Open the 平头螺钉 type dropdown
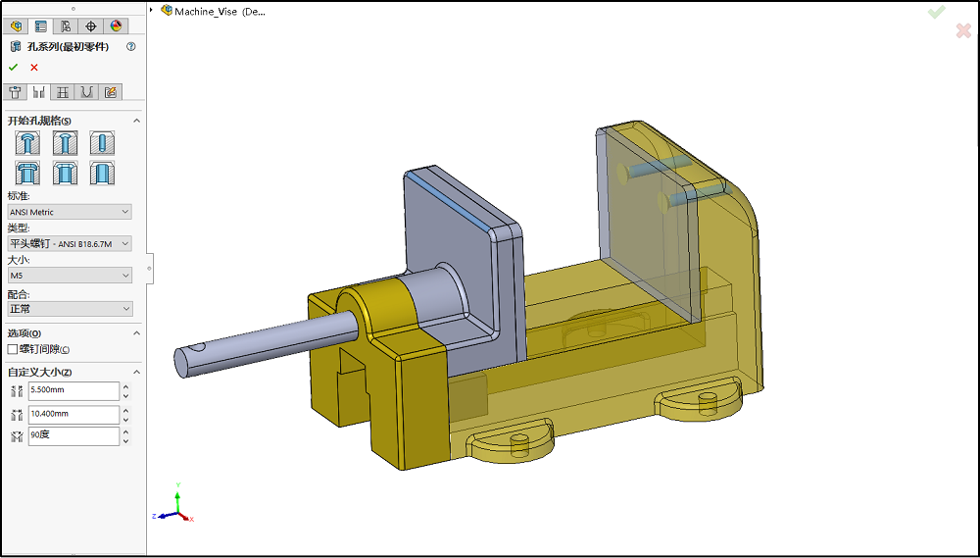Screen dimensions: 980x558 tap(70, 244)
